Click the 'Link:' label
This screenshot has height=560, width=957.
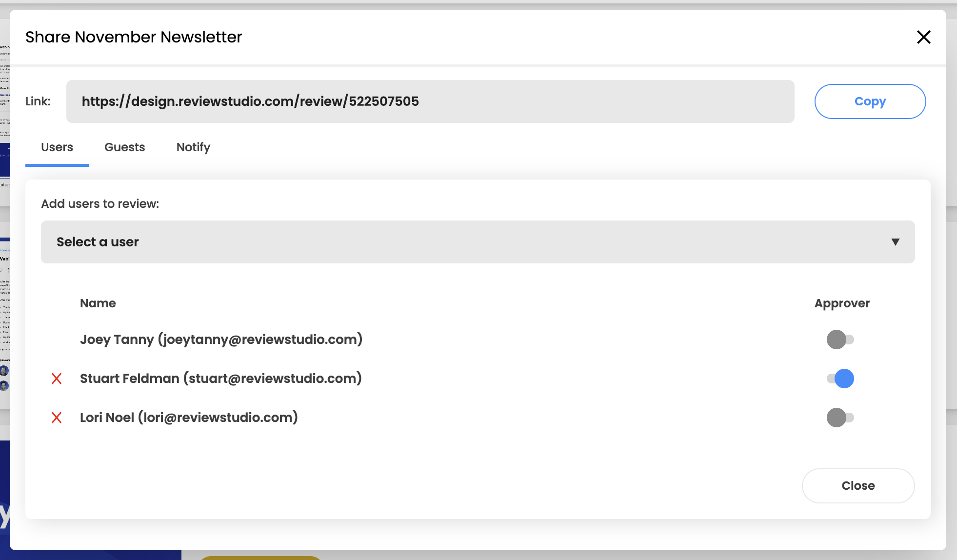tap(38, 101)
